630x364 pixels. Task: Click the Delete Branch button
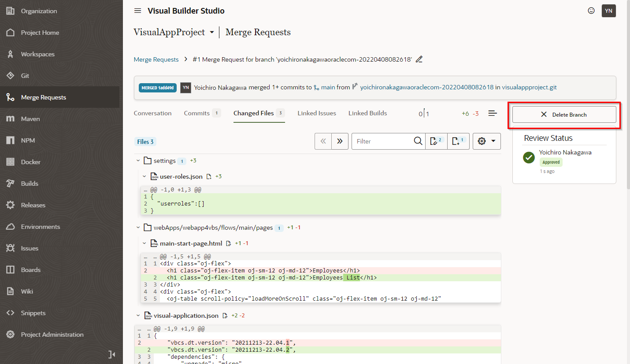click(x=564, y=114)
